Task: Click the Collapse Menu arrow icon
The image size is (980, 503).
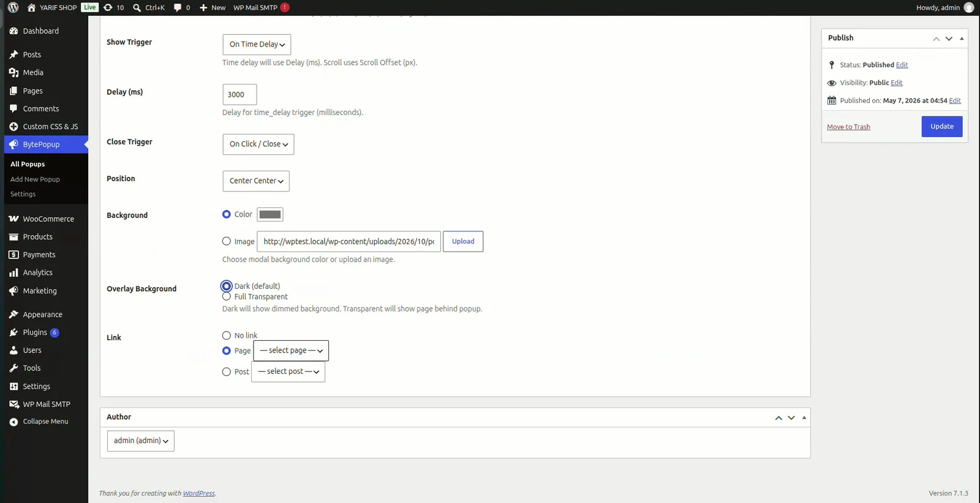Action: pyautogui.click(x=13, y=422)
